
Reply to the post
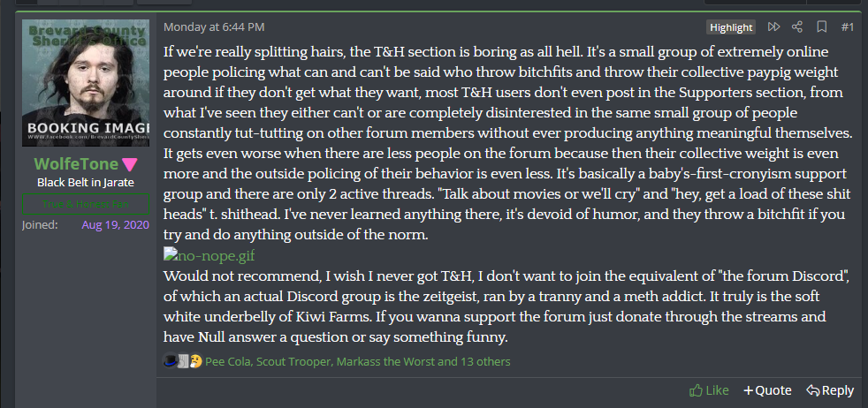coord(830,390)
